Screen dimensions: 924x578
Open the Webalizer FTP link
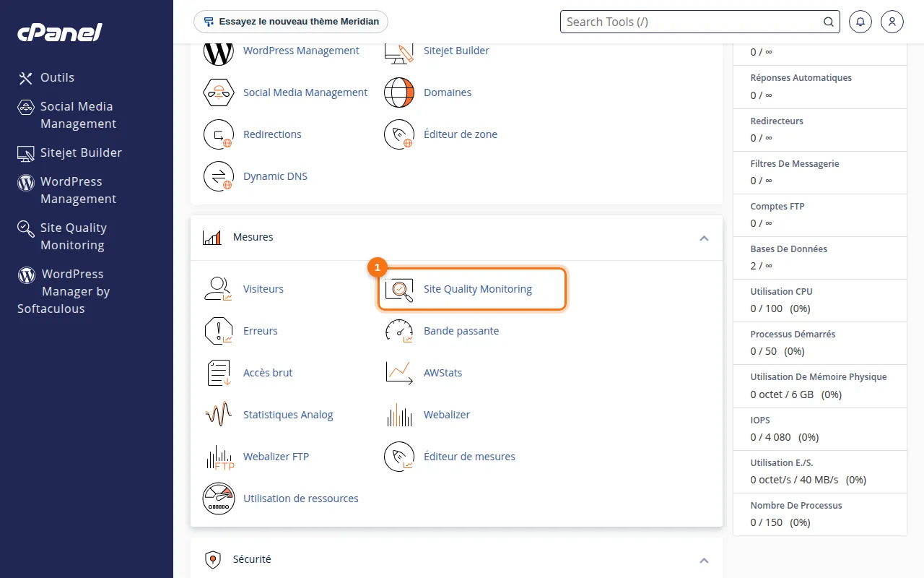(276, 457)
